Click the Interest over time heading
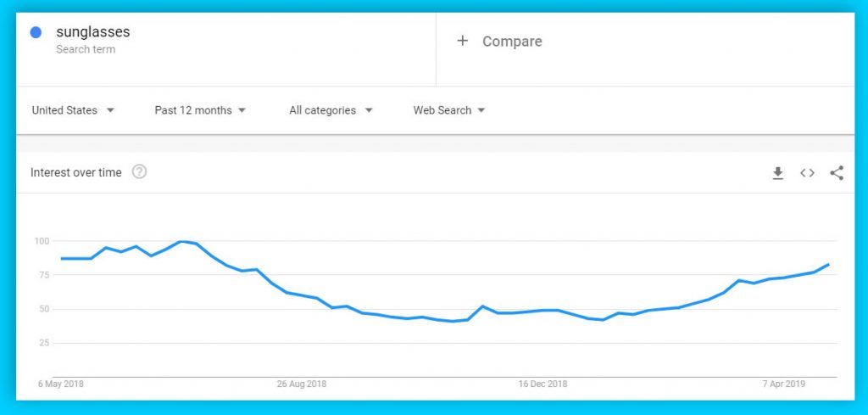This screenshot has height=415, width=868. click(x=75, y=172)
